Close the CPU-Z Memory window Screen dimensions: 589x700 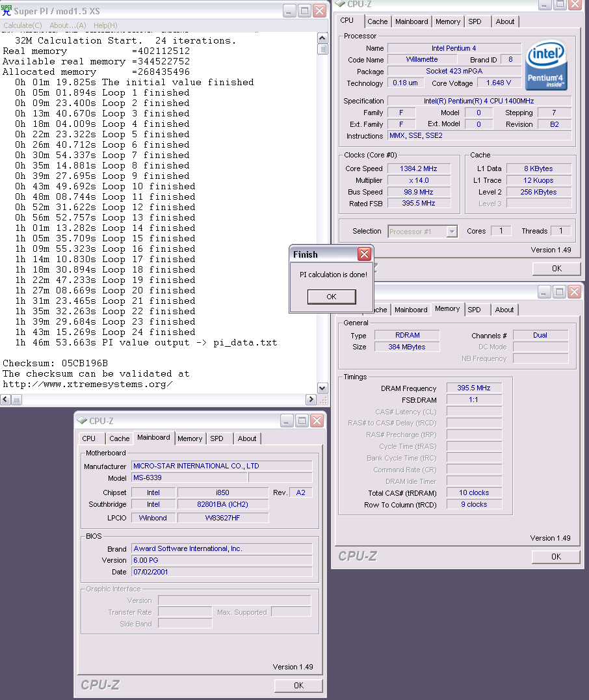tap(574, 292)
